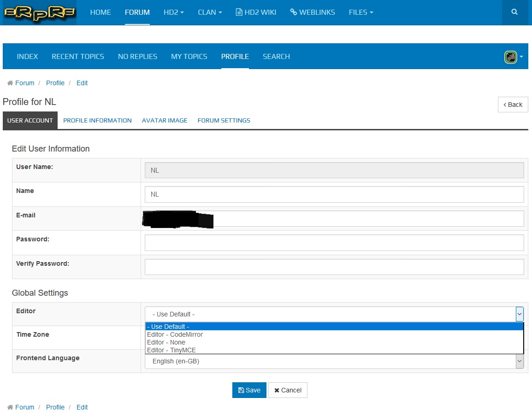Open the Weblinks page
The width and height of the screenshot is (532, 415).
pyautogui.click(x=313, y=12)
